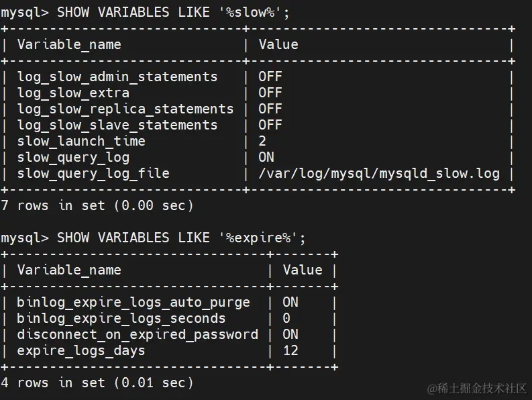Click the expire_logs_days variable name
This screenshot has height=400, width=532.
click(x=81, y=351)
